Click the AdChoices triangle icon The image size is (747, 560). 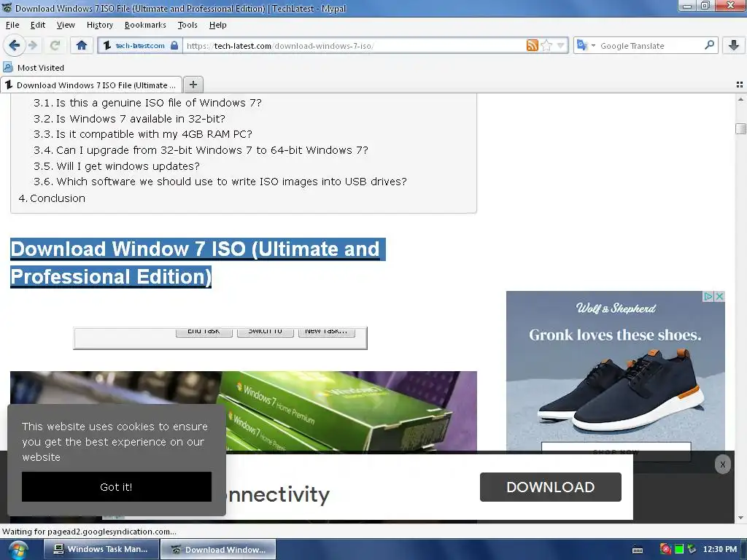point(708,296)
